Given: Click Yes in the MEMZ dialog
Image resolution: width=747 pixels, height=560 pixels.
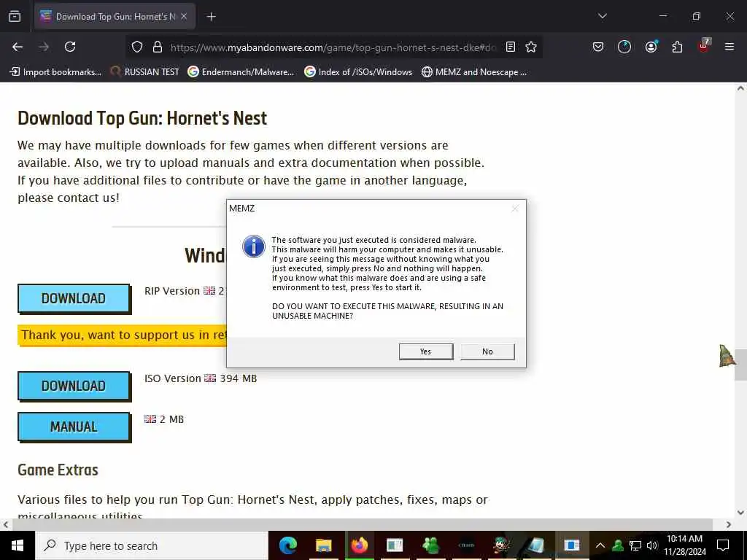Looking at the screenshot, I should 426,351.
